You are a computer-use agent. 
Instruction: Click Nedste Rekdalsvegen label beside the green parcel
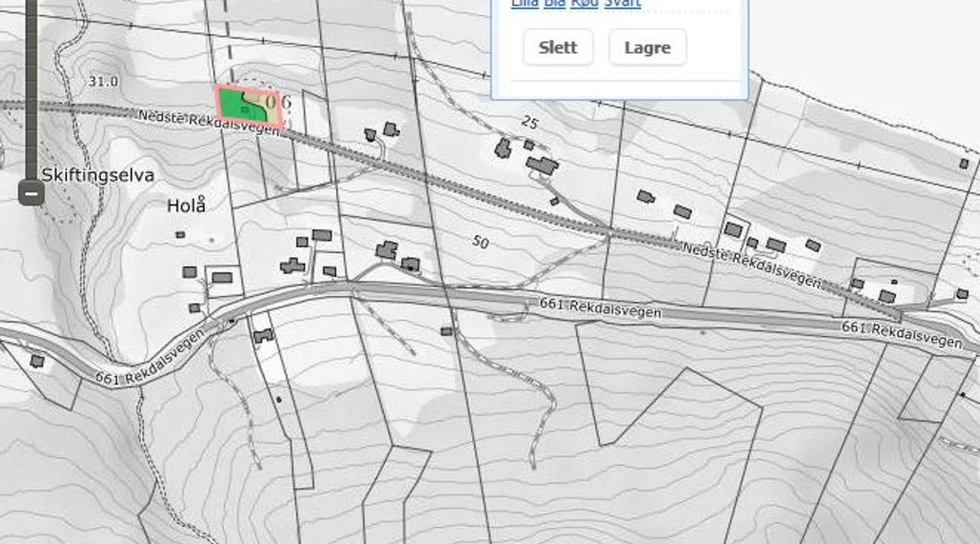(207, 122)
